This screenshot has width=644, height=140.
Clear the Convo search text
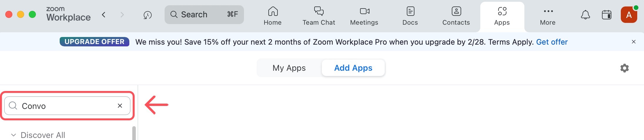click(120, 106)
